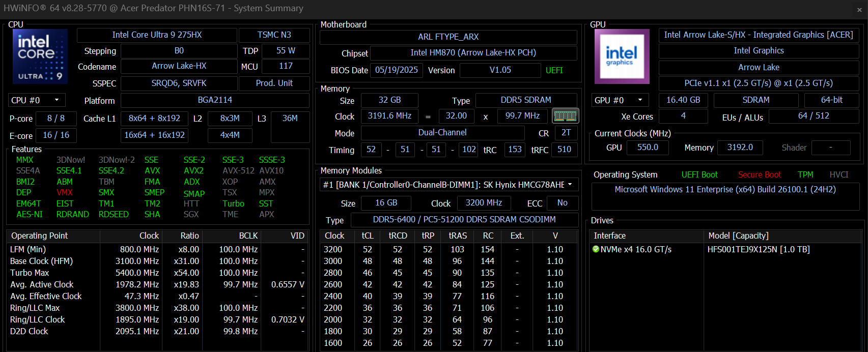This screenshot has height=352, width=868.
Task: Select the Base Clock (HFM) row
Action: (157, 261)
